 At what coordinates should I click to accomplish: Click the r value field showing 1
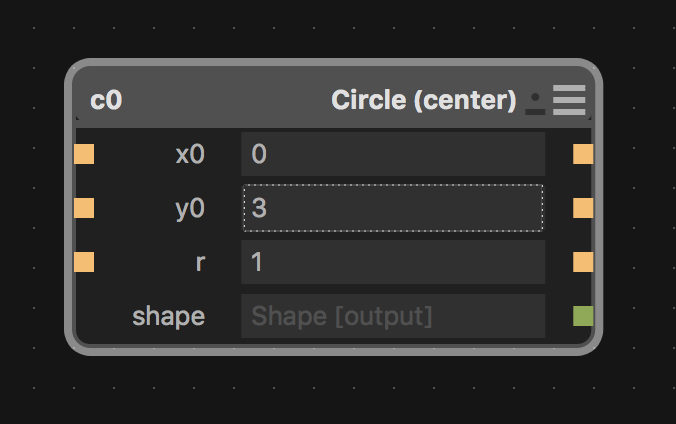[392, 262]
